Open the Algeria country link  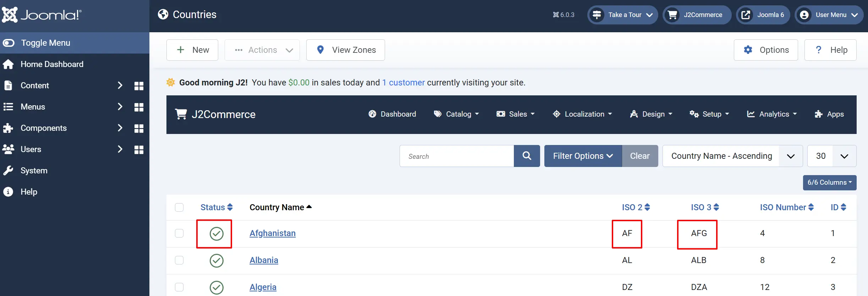click(x=263, y=287)
